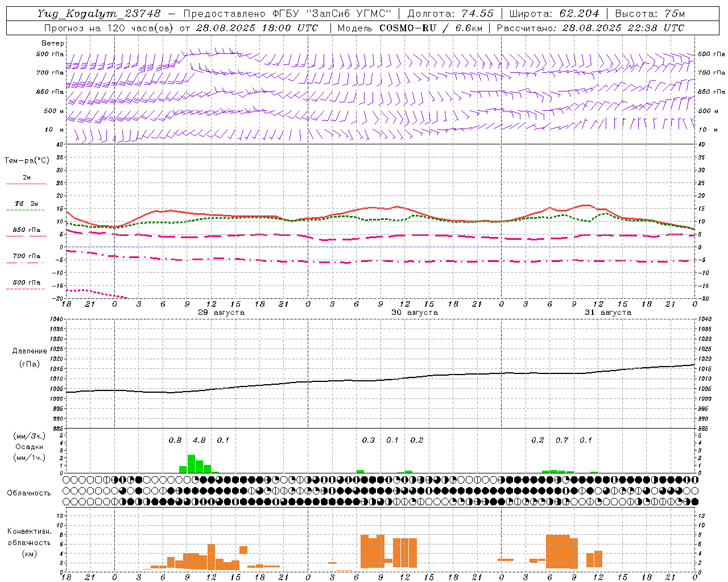728x582 pixels.
Task: Click the Рассчитано: 28.08.2025 22:38 UTC text
Action: [590, 28]
